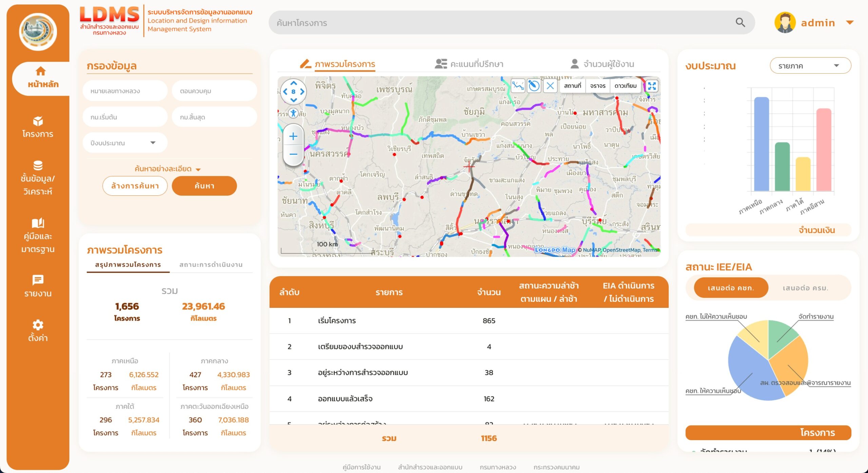Toggle the จราจร traffic map layer
Screen dimensions: 868x473
pyautogui.click(x=597, y=86)
